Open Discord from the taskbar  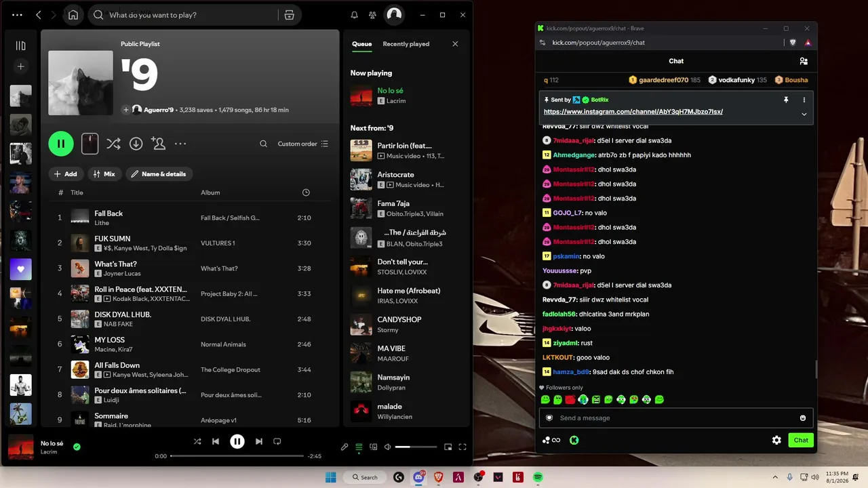[418, 477]
